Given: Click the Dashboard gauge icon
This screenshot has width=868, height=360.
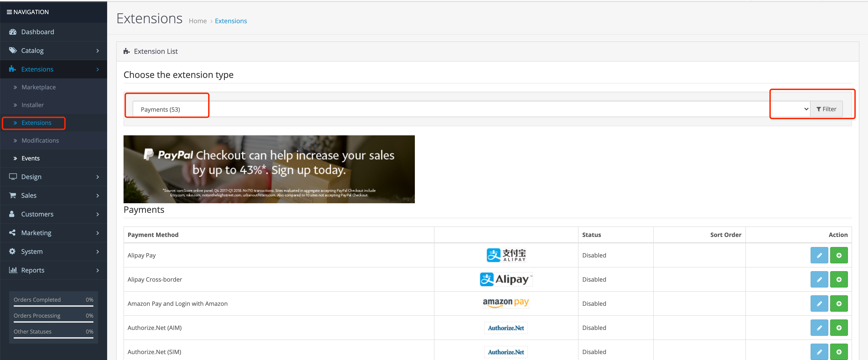Looking at the screenshot, I should (13, 32).
